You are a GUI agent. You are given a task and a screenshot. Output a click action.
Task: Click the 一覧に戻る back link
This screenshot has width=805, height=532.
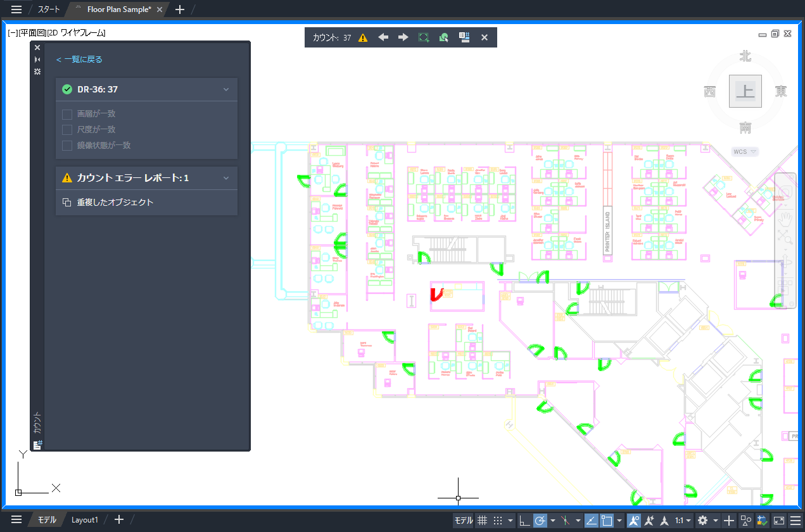point(79,60)
